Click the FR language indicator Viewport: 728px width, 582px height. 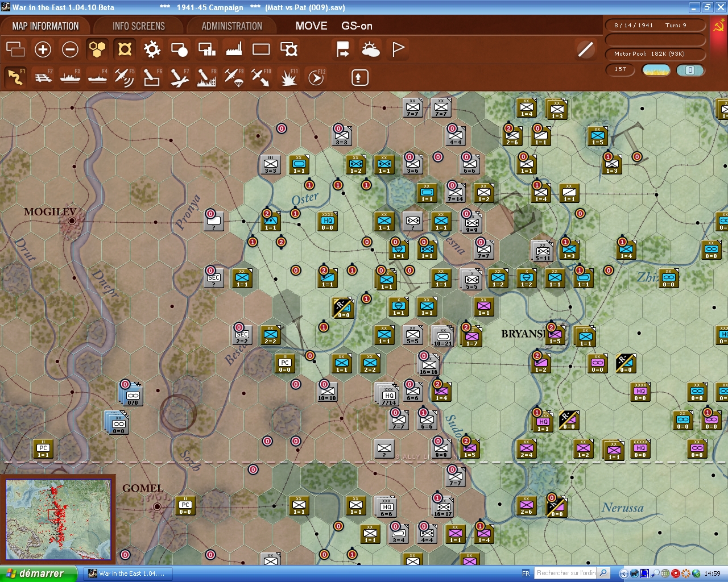pyautogui.click(x=526, y=573)
